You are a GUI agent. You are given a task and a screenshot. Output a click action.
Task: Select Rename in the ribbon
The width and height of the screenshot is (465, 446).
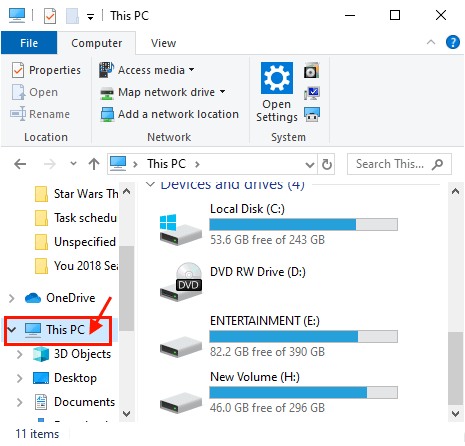[40, 114]
